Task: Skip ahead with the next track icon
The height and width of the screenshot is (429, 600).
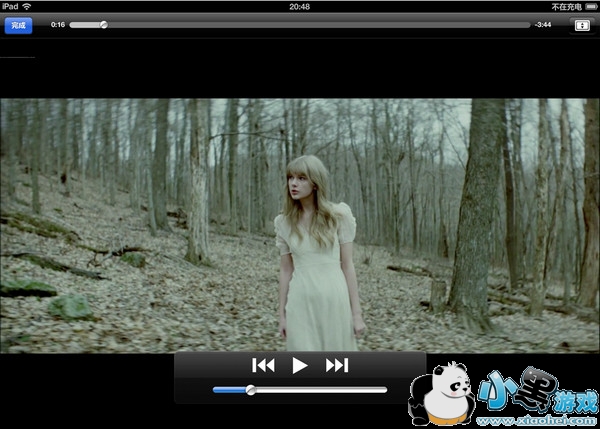Action: pyautogui.click(x=337, y=365)
